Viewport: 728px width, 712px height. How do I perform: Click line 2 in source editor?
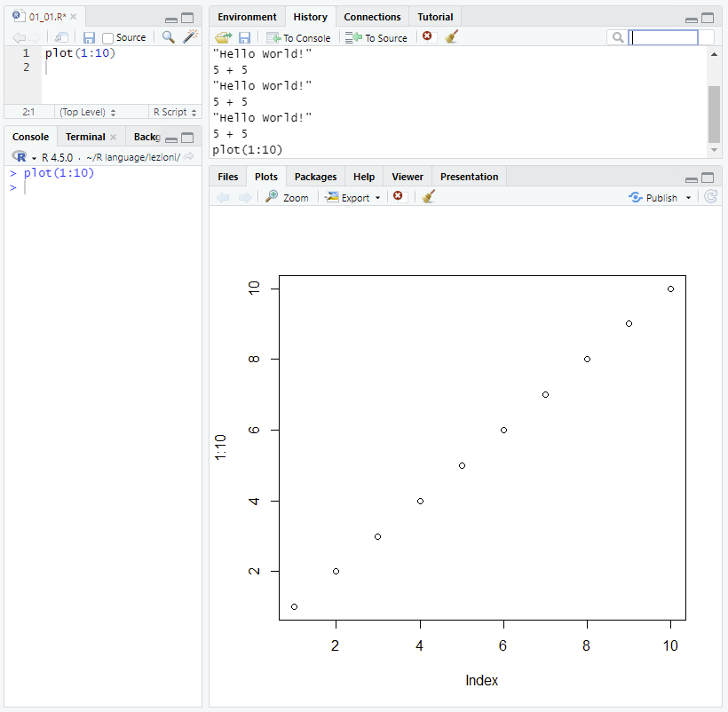coord(121,67)
